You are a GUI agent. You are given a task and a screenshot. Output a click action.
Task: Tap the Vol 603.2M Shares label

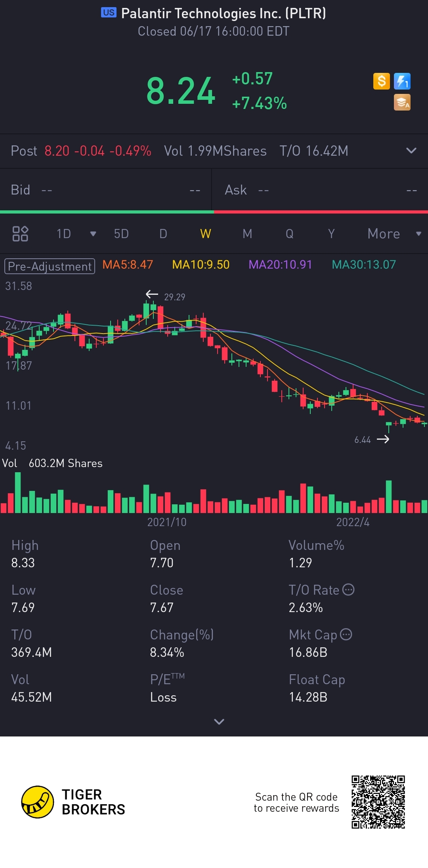click(52, 463)
